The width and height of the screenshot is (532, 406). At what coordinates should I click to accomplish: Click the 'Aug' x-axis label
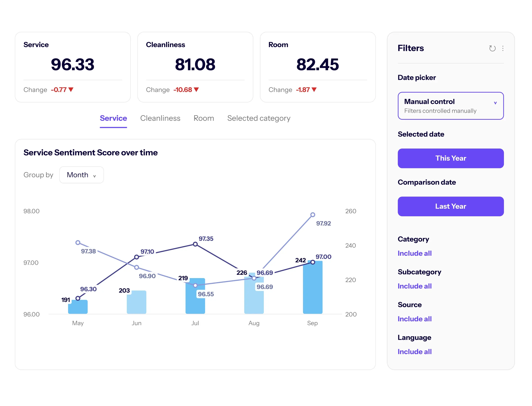254,323
